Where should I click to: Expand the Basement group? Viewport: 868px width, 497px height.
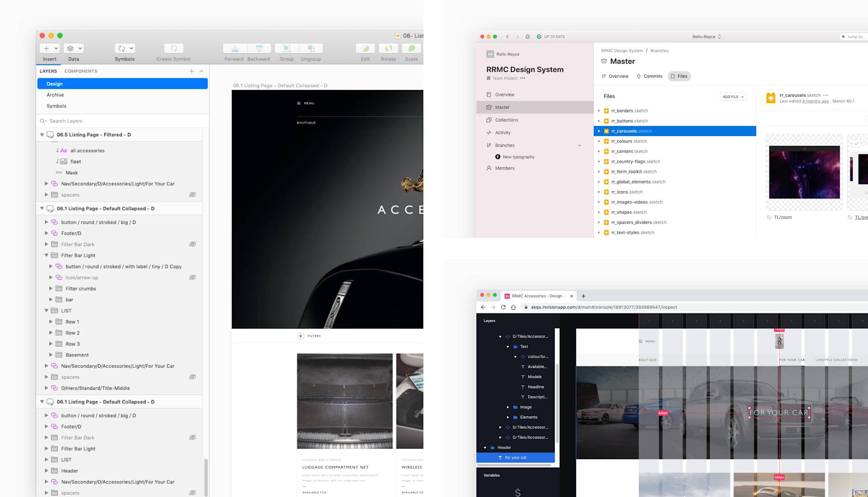[x=51, y=355]
